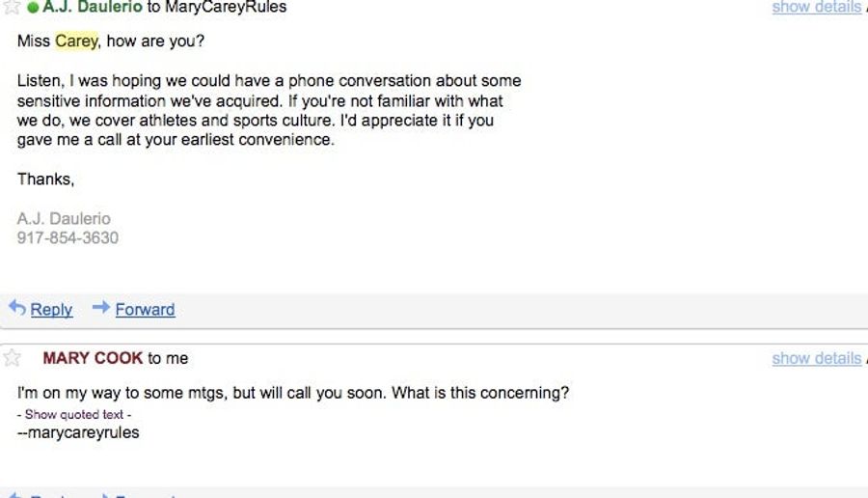Show details for MARY COOK's message

[x=817, y=358]
